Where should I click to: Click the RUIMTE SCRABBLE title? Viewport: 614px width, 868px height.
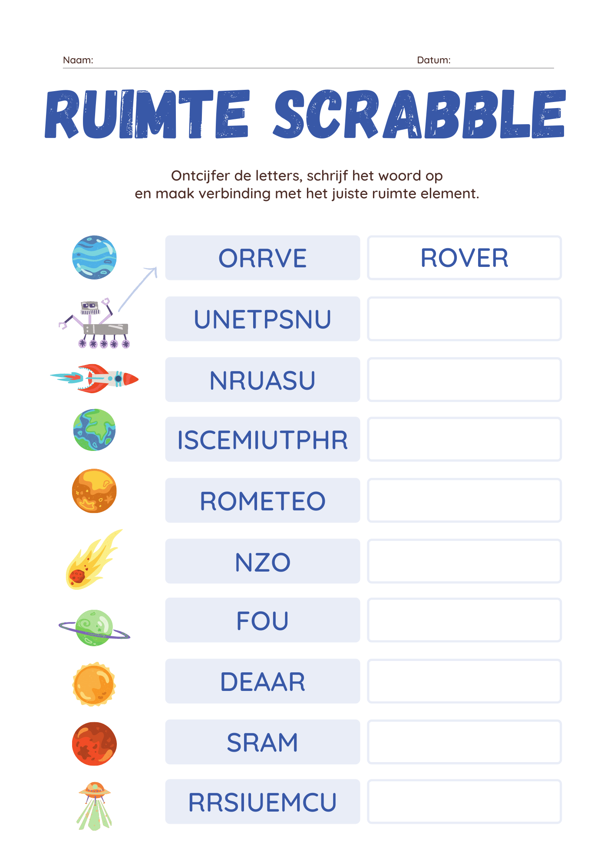tap(306, 114)
